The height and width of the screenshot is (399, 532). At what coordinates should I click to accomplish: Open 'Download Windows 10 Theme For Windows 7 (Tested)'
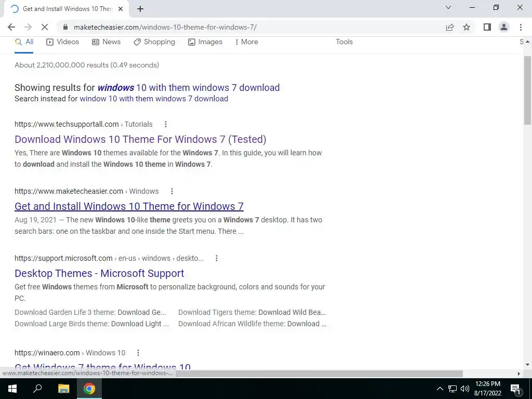(x=140, y=139)
